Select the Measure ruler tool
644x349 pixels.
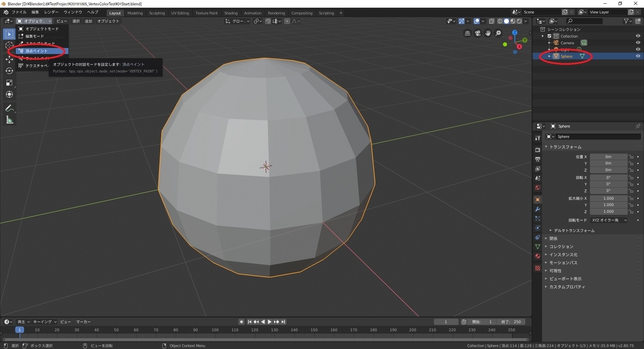click(9, 120)
